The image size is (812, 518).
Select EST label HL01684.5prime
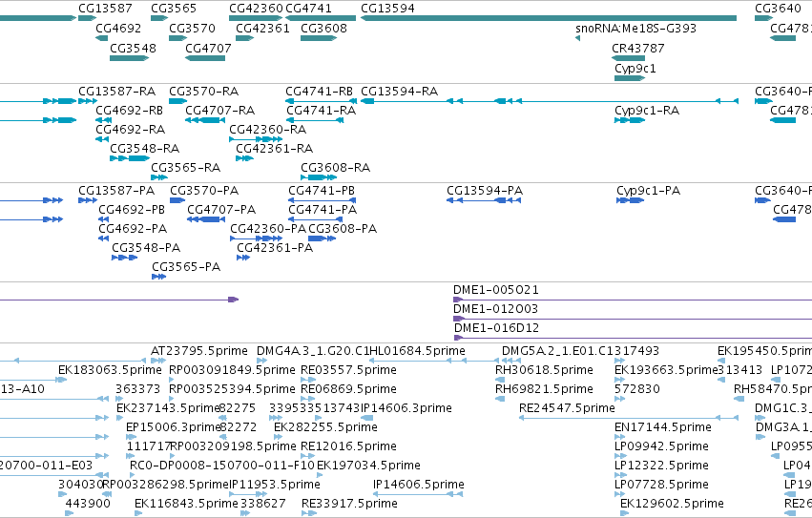coord(417,351)
